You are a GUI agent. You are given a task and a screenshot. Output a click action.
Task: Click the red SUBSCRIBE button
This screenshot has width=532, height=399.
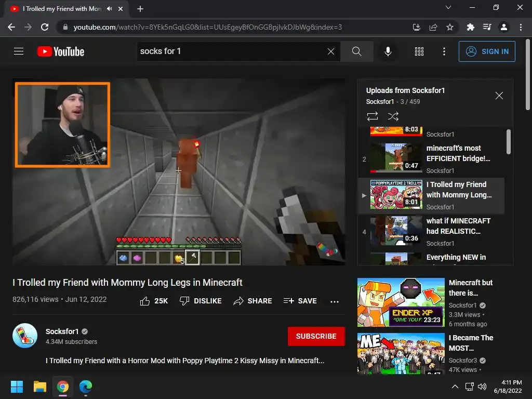[x=316, y=336]
